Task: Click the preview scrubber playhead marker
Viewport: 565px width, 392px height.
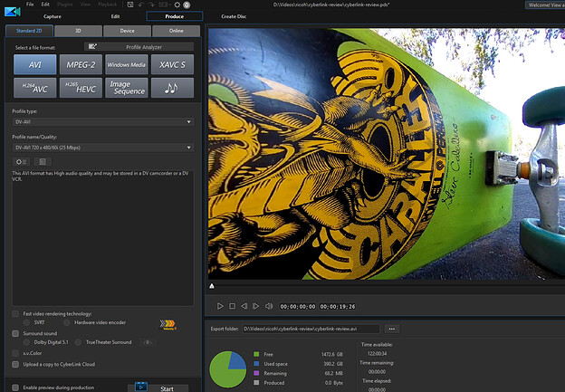Action: [212, 286]
